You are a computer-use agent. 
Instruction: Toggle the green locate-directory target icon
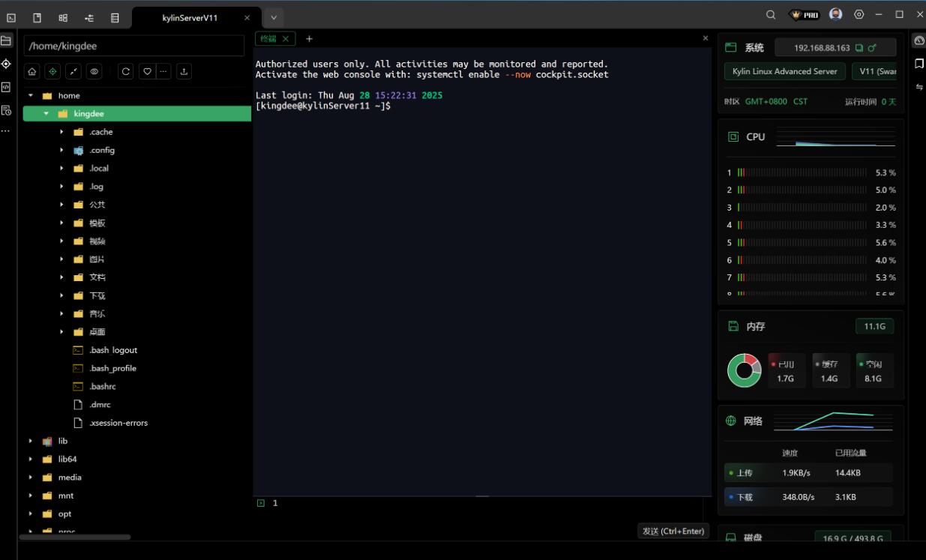point(52,72)
